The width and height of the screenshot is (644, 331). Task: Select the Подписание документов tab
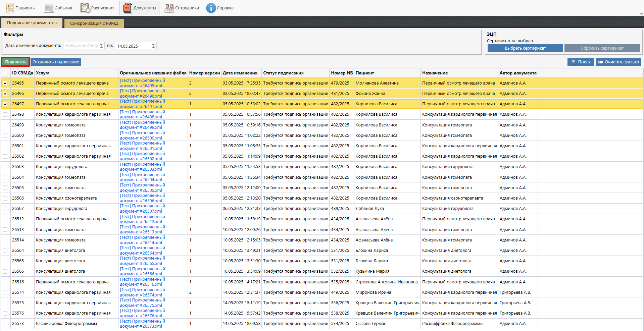[x=32, y=23]
